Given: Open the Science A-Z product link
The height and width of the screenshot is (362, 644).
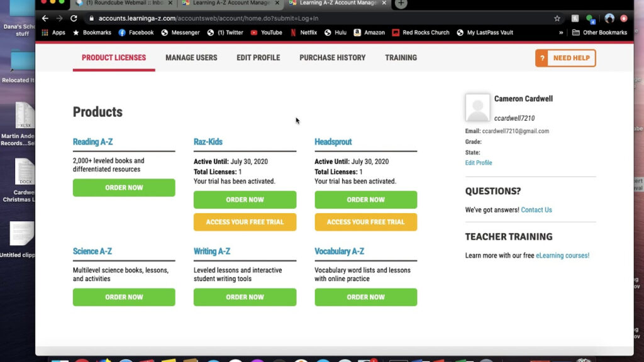Looking at the screenshot, I should point(92,251).
